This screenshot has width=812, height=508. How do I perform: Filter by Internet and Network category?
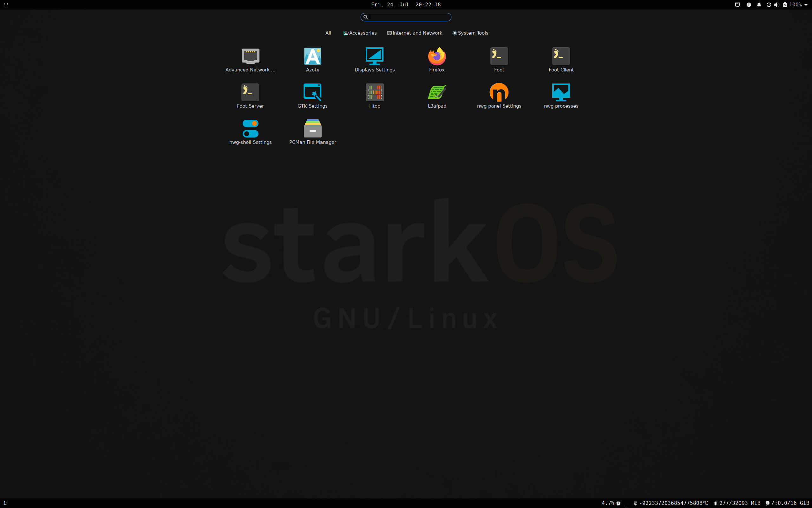(414, 33)
